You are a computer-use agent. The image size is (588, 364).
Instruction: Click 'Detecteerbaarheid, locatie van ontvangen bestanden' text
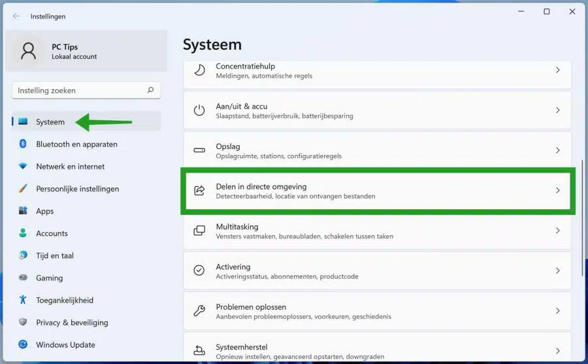tap(295, 196)
